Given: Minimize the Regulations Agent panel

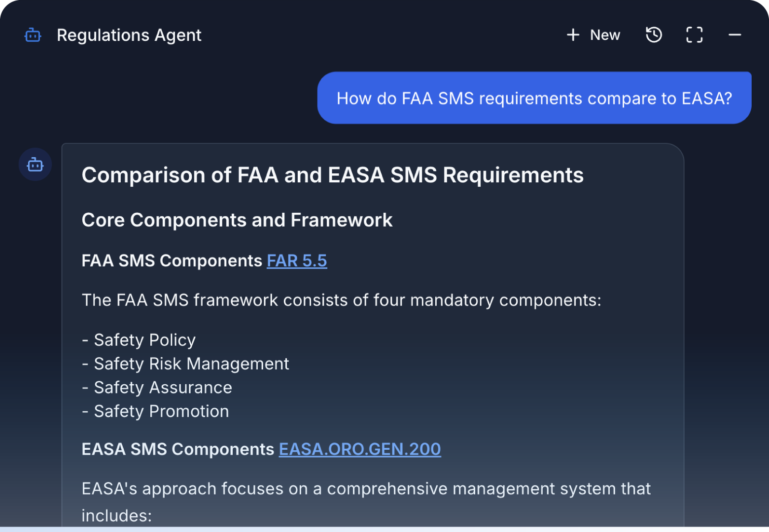Looking at the screenshot, I should coord(734,35).
